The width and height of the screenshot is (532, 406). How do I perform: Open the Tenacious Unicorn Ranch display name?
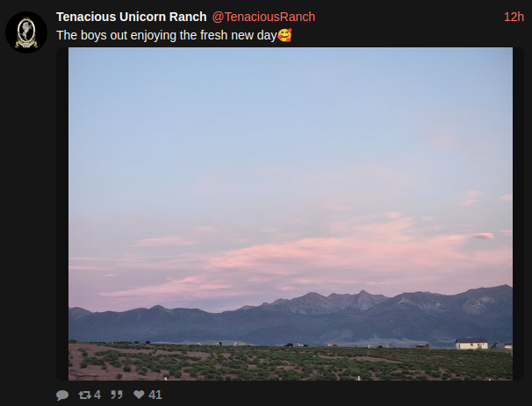click(132, 17)
